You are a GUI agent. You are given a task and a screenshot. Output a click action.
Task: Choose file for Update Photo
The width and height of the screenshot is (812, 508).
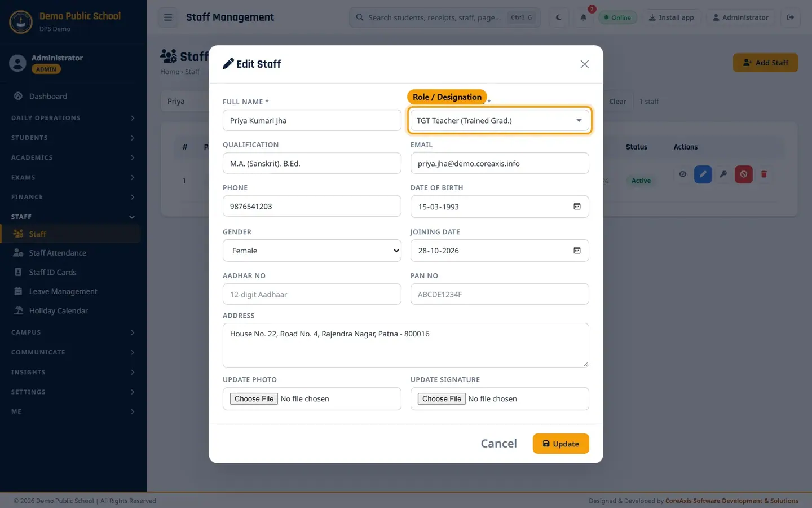[254, 399]
